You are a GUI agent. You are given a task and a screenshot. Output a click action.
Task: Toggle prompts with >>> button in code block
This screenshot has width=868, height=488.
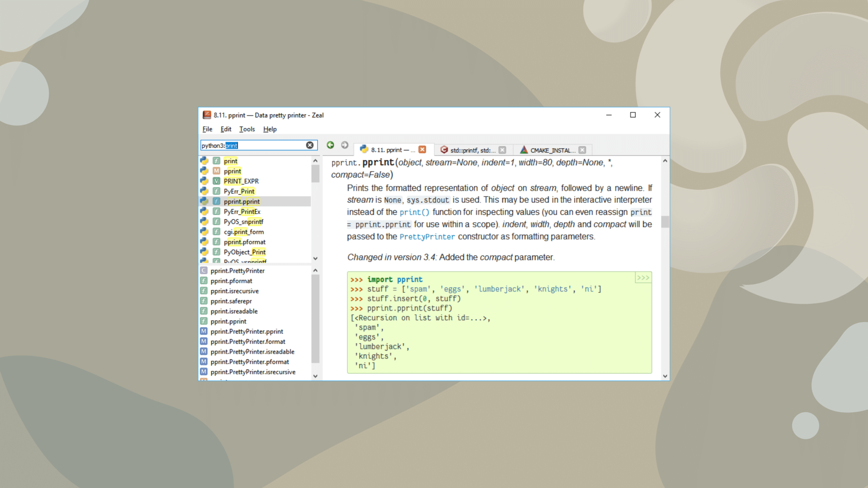click(x=643, y=278)
